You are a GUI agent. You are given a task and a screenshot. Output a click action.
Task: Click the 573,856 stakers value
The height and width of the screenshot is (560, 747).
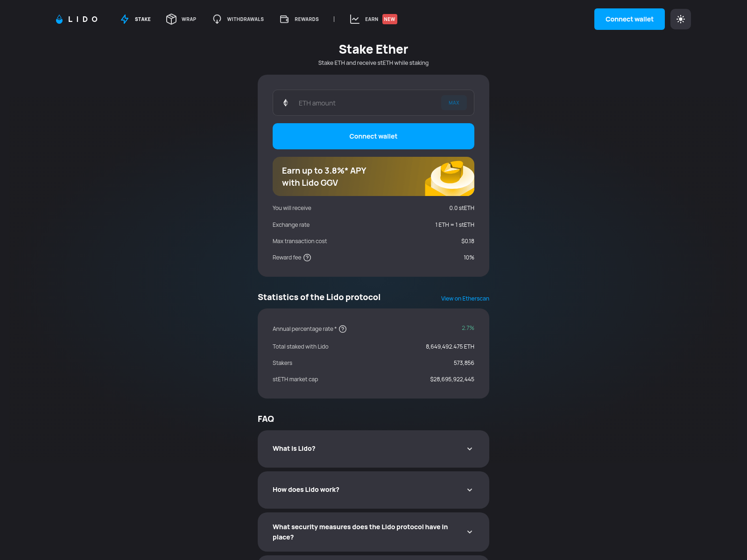[x=464, y=363]
